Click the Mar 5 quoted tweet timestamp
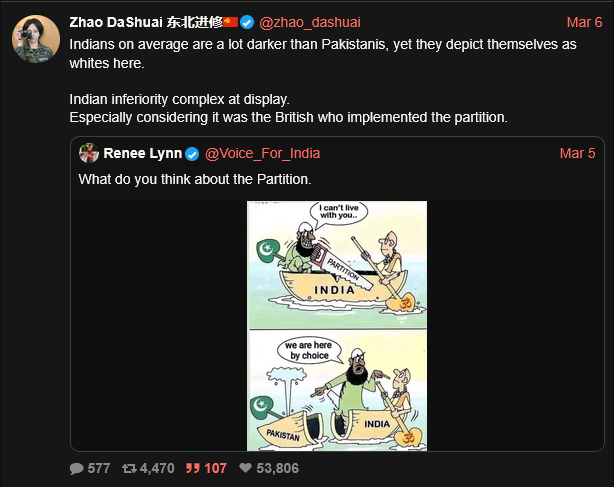 [577, 153]
